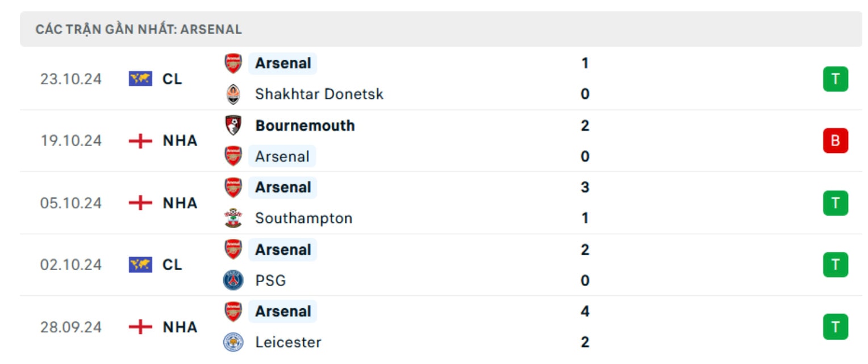
Task: Click the Leicester club crest
Action: pos(233,342)
